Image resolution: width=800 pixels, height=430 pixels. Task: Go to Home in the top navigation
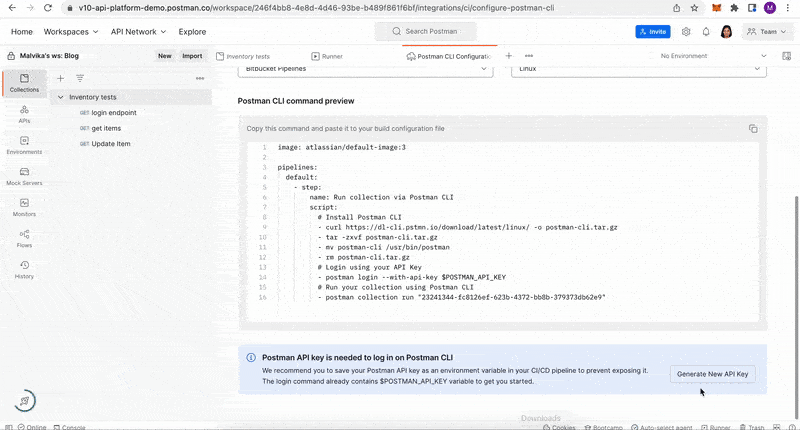click(22, 32)
